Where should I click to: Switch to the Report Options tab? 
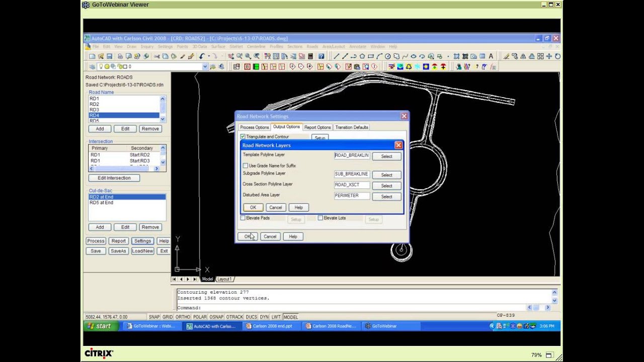coord(317,127)
